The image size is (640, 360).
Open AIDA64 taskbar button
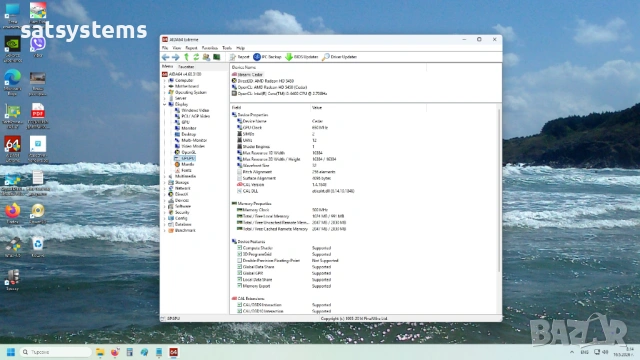click(173, 352)
